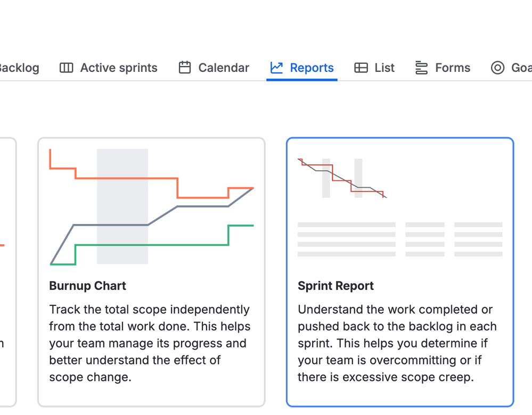532x415 pixels.
Task: Click the Sprint Report title
Action: click(335, 286)
